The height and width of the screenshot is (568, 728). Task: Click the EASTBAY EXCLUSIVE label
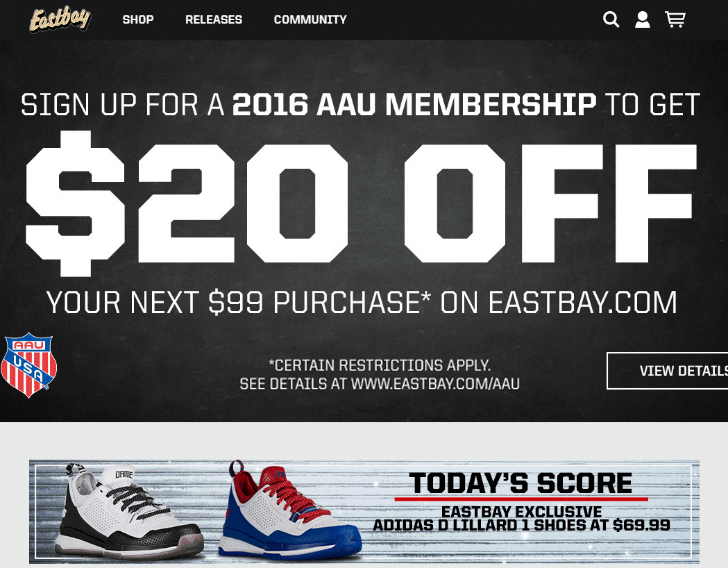tap(522, 511)
